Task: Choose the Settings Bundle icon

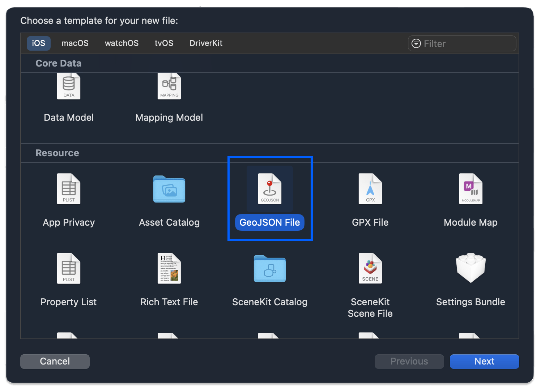Action: point(471,268)
